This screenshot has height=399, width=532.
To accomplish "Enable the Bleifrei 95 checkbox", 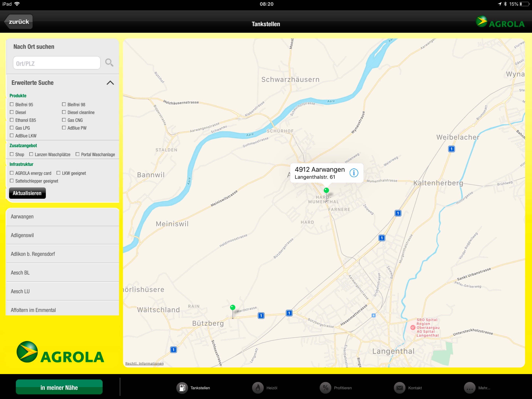I will pos(12,104).
